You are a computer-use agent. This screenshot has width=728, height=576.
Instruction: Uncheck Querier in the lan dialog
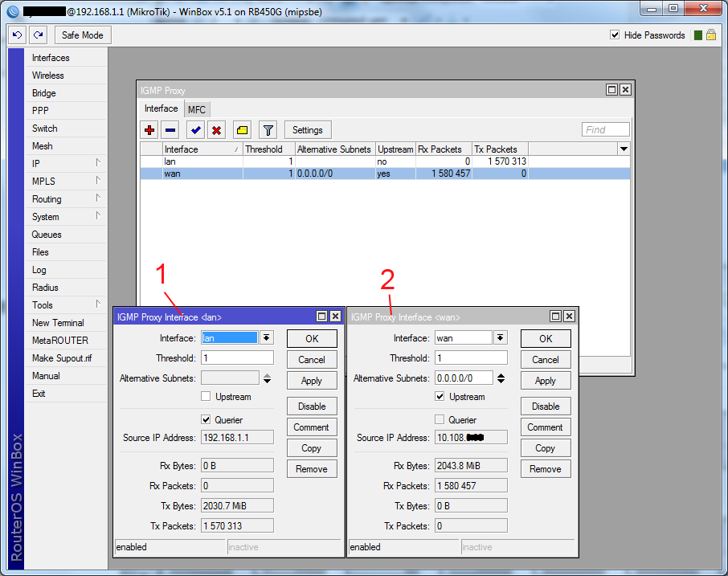click(x=206, y=419)
